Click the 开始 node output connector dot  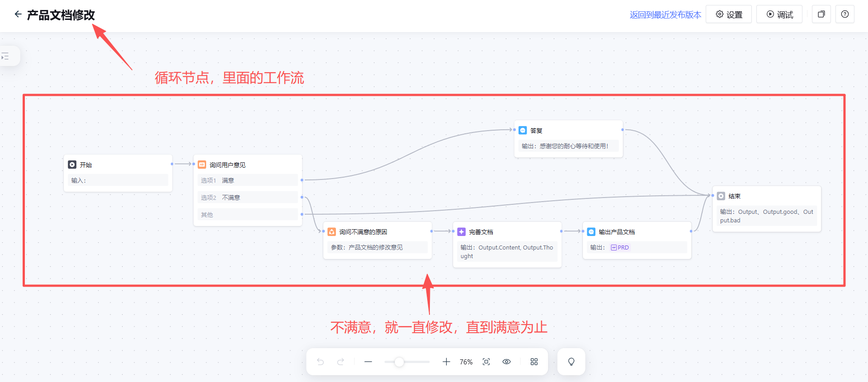point(172,164)
